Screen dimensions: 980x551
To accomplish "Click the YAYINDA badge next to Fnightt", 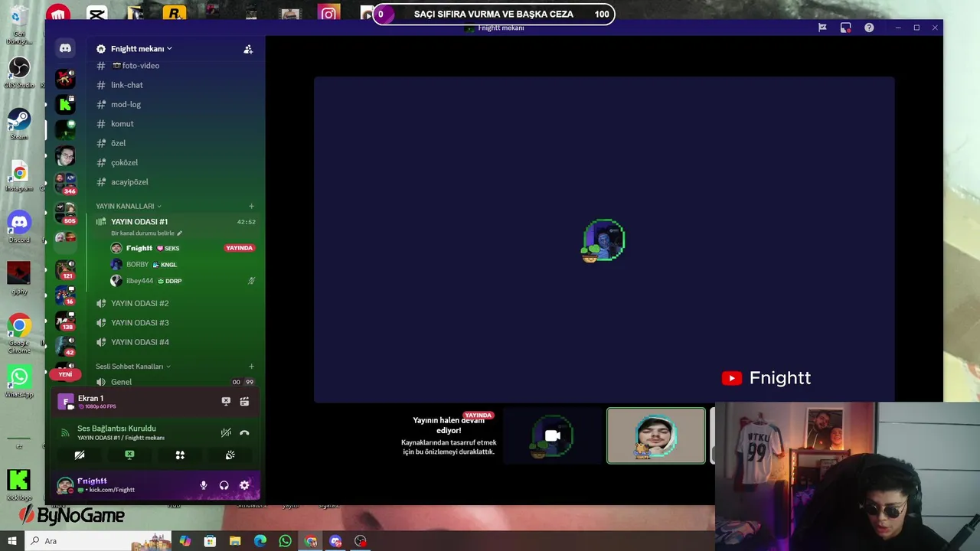I will (240, 248).
